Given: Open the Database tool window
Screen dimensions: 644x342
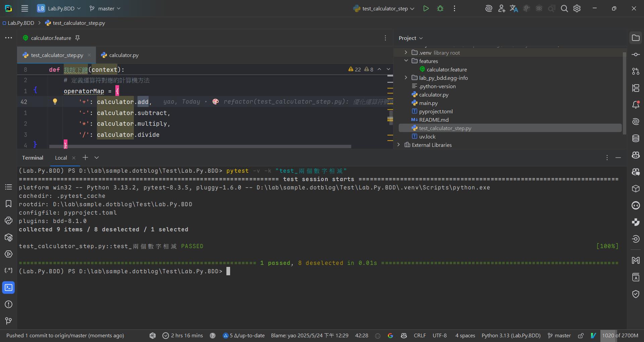Looking at the screenshot, I should click(636, 138).
